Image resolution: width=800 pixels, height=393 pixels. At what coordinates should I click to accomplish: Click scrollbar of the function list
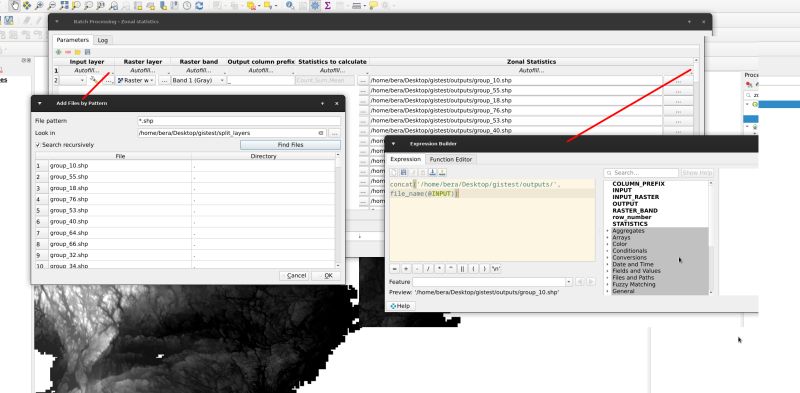pyautogui.click(x=711, y=237)
